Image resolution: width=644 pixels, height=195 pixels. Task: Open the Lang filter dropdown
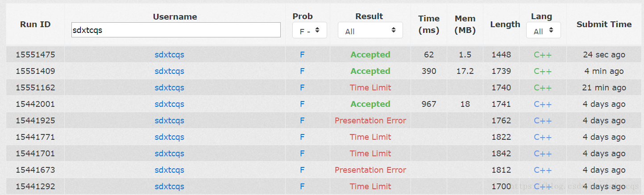coord(543,31)
